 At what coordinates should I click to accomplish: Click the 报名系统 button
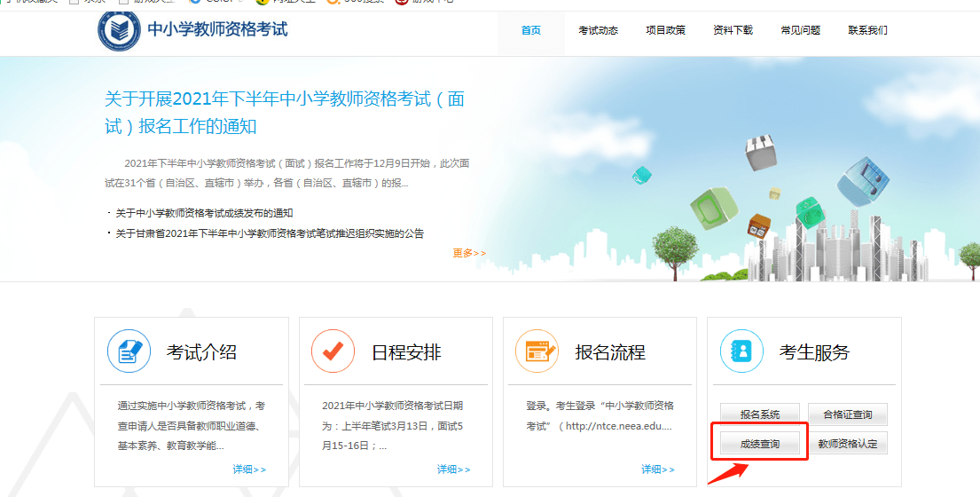760,414
